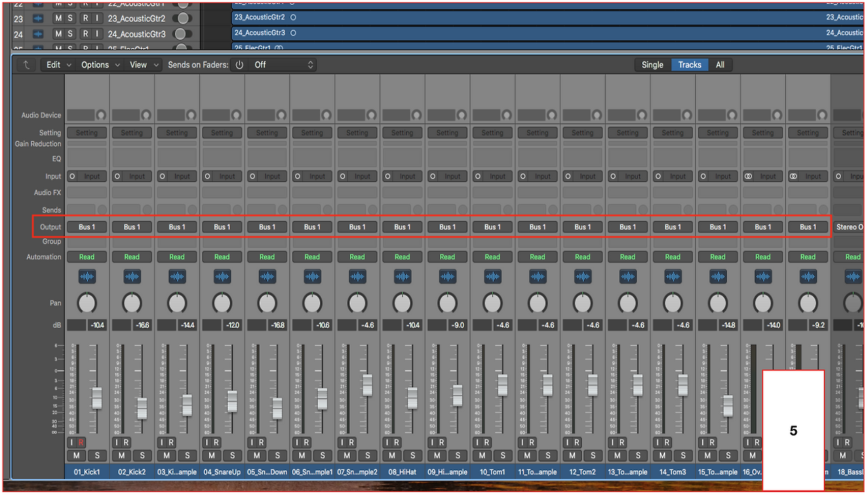
Task: Toggle the on/off switch for track 23_AcousticGtr2
Action: pos(181,18)
